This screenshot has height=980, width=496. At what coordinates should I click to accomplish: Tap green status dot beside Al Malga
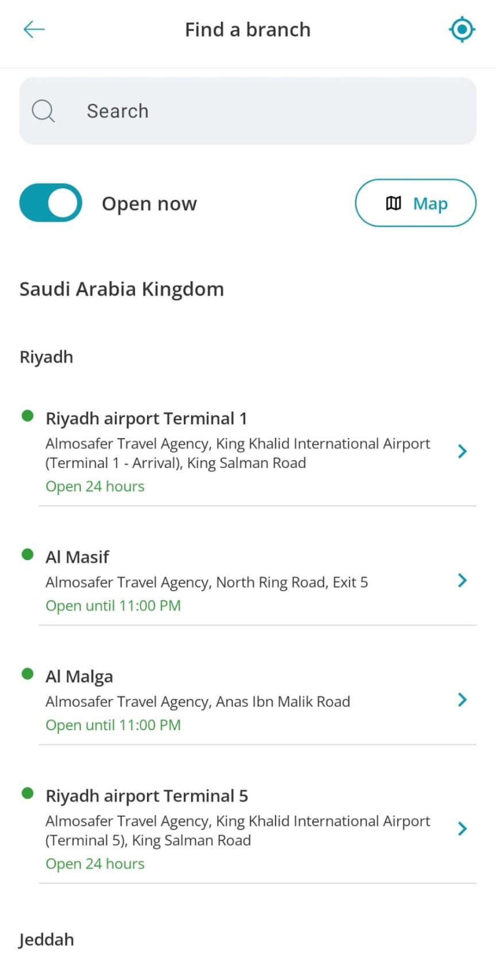point(28,673)
